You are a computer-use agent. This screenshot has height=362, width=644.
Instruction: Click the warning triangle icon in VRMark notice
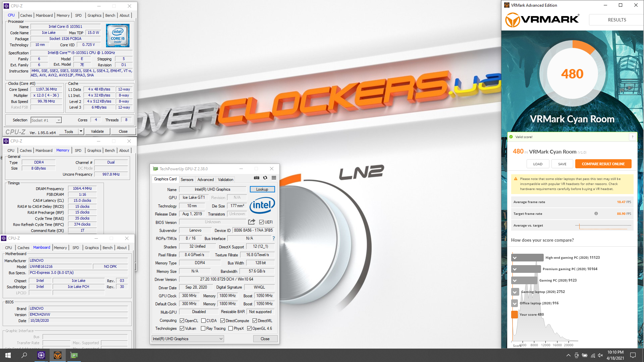pyautogui.click(x=516, y=179)
